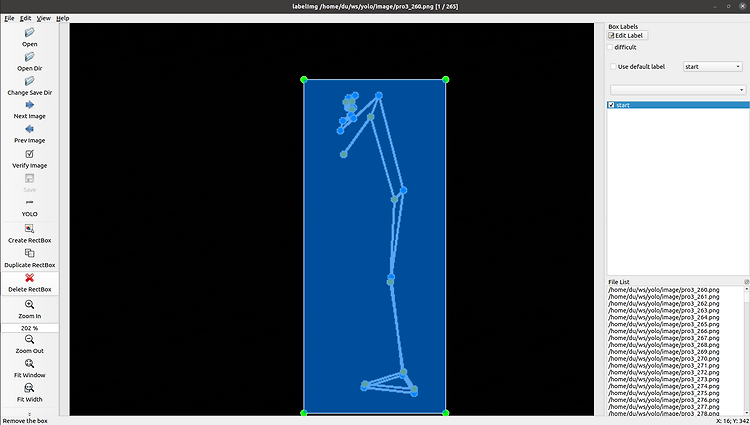Click the File List panel float icon

click(747, 282)
